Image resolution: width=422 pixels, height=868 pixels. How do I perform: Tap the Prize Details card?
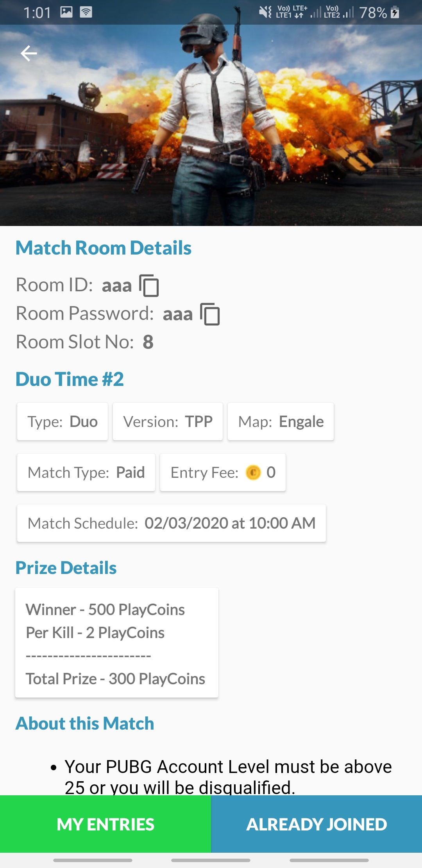116,642
